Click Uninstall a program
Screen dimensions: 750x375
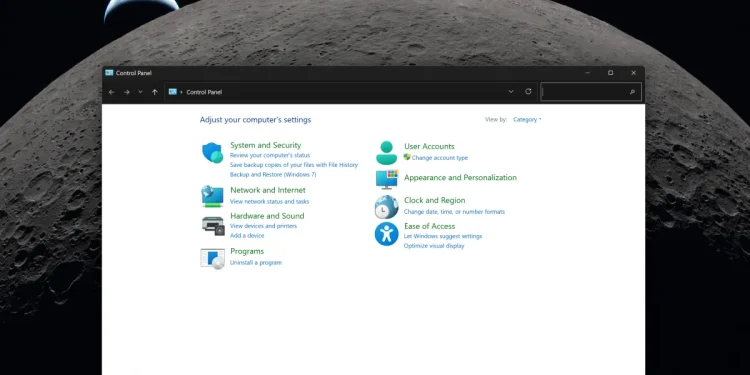tap(256, 263)
